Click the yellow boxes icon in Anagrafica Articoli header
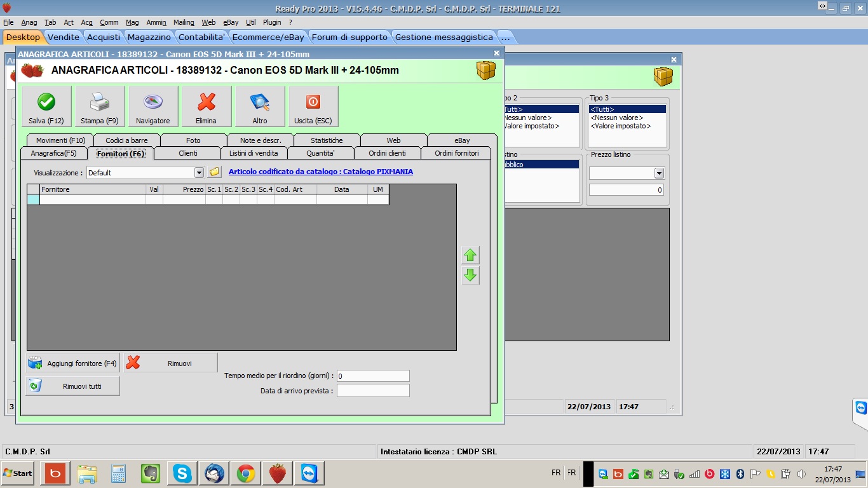 (486, 70)
